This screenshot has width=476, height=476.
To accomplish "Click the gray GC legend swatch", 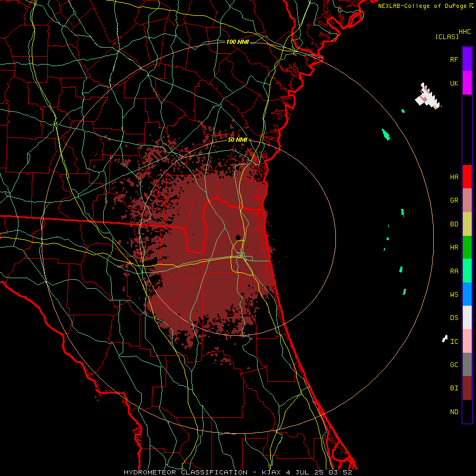I will click(467, 364).
